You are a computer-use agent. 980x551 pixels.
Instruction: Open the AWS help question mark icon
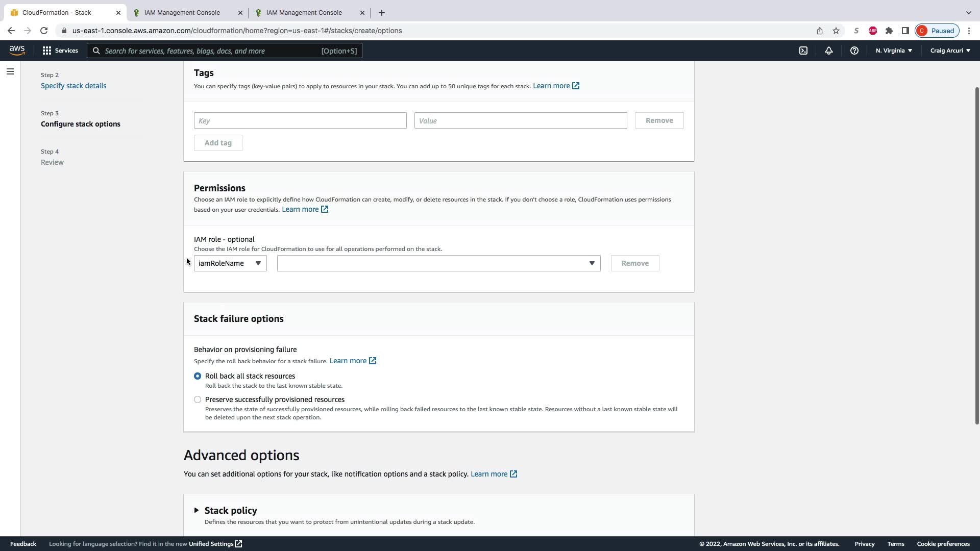coord(854,51)
